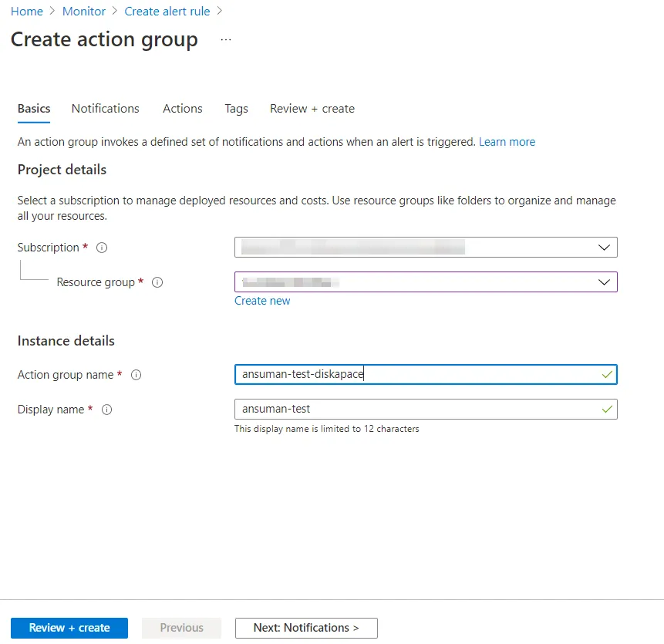Open the Tags tab

236,109
